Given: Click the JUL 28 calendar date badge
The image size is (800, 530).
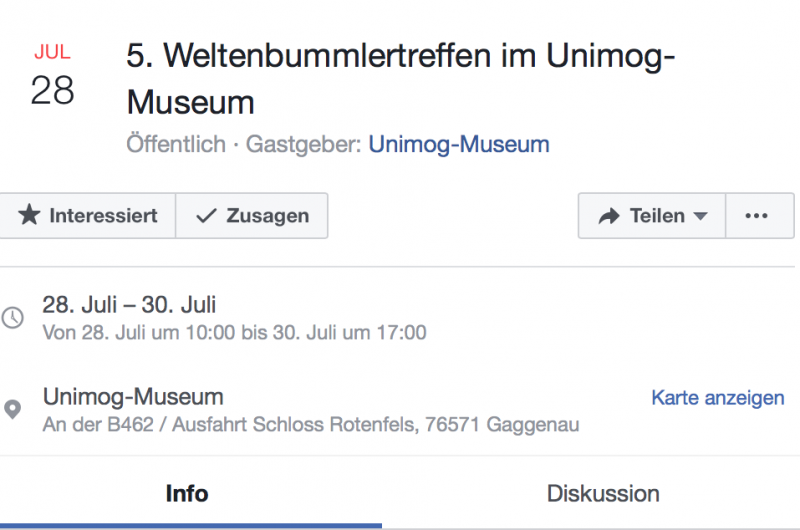Looking at the screenshot, I should coord(52,77).
